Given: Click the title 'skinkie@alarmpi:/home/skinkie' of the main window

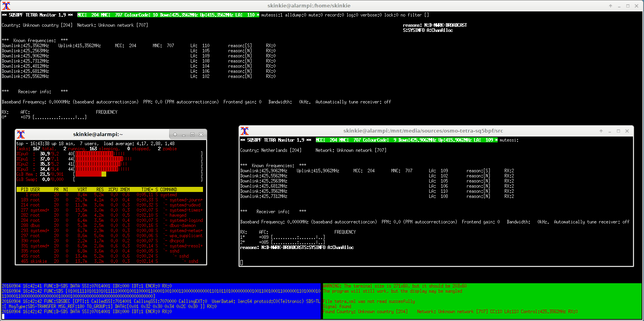Looking at the screenshot, I should pos(309,6).
